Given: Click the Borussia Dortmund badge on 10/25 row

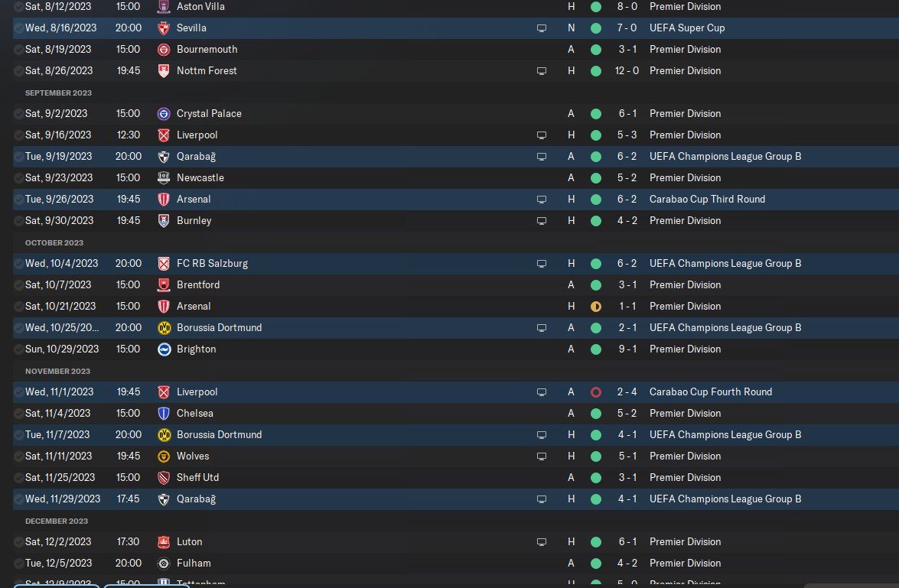Looking at the screenshot, I should pos(164,328).
